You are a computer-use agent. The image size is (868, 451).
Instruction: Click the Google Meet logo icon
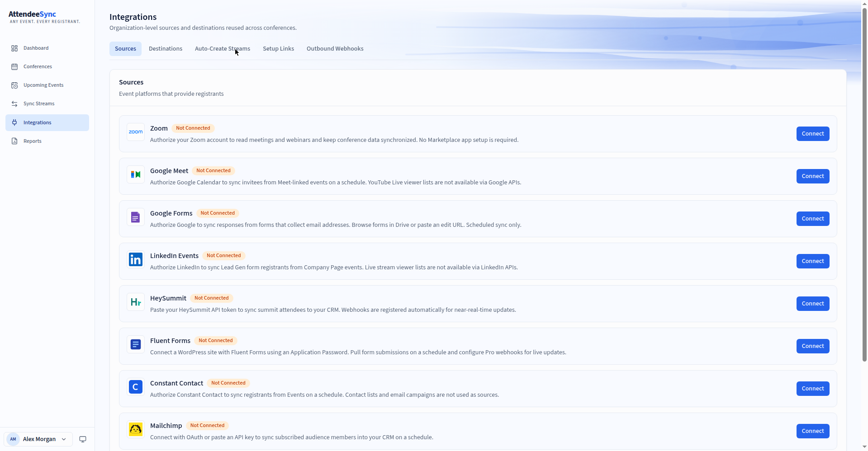[x=136, y=174]
